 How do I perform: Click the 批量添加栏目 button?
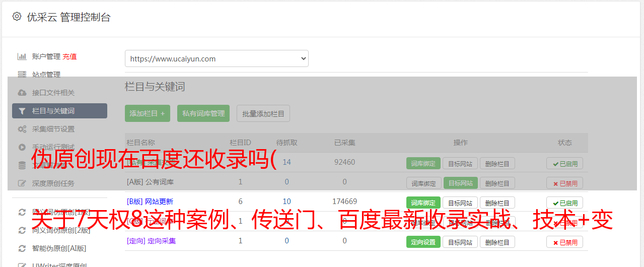pyautogui.click(x=263, y=113)
